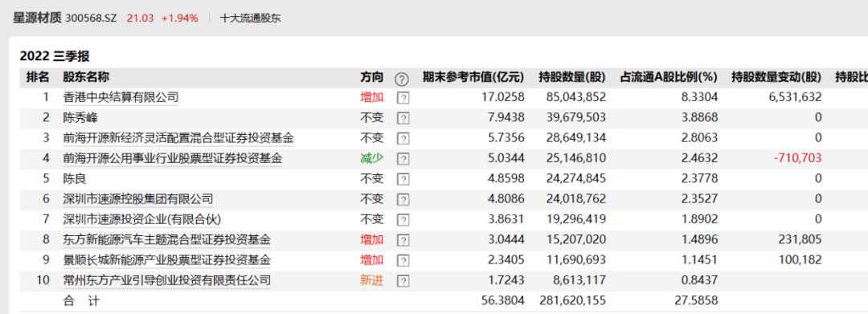The height and width of the screenshot is (314, 868).
Task: Open shareholder 香港中央结算有限公司 link
Action: pos(121,98)
